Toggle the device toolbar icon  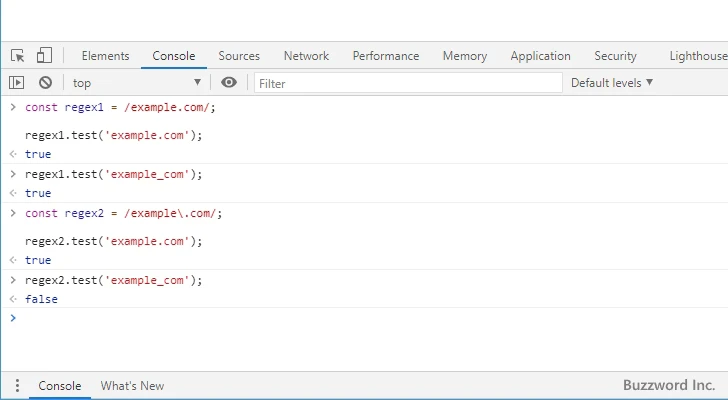pos(44,56)
